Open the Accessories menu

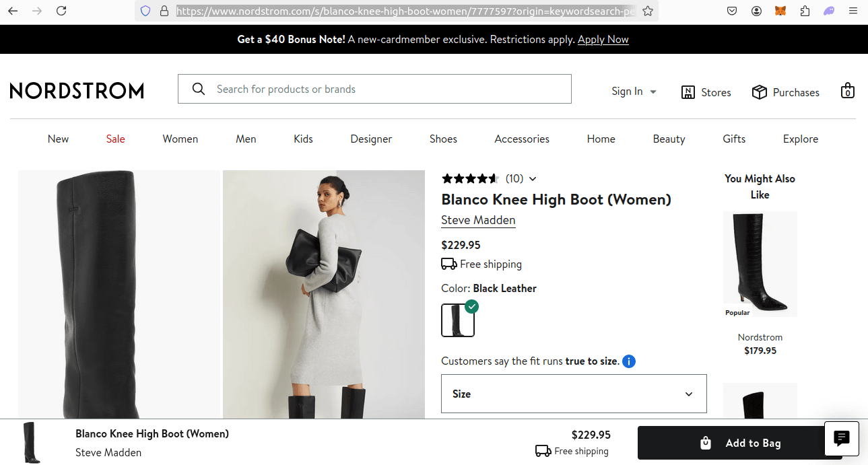click(522, 139)
